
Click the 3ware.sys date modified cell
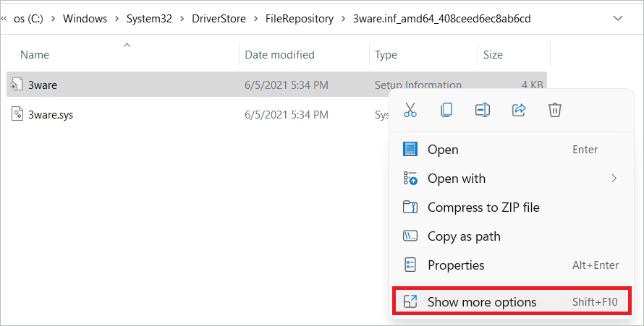(x=287, y=115)
